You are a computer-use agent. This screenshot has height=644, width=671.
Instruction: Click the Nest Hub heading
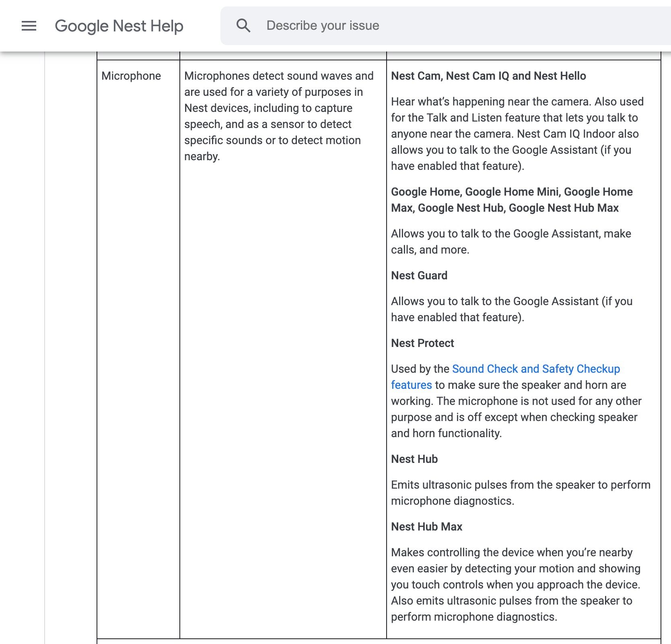[x=414, y=459]
